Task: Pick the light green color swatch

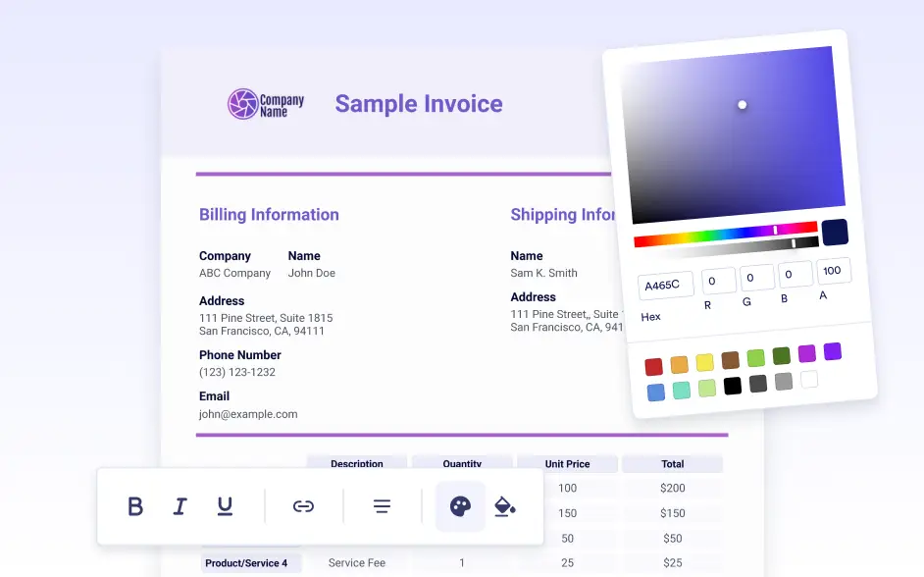Action: click(x=756, y=357)
